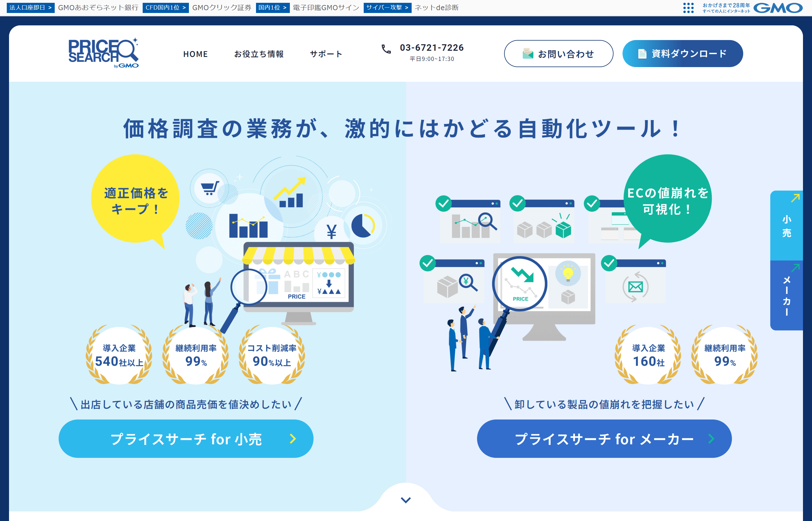Click the コスト削減率 90%以上 badge
Viewport: 812px width, 521px height.
point(272,355)
